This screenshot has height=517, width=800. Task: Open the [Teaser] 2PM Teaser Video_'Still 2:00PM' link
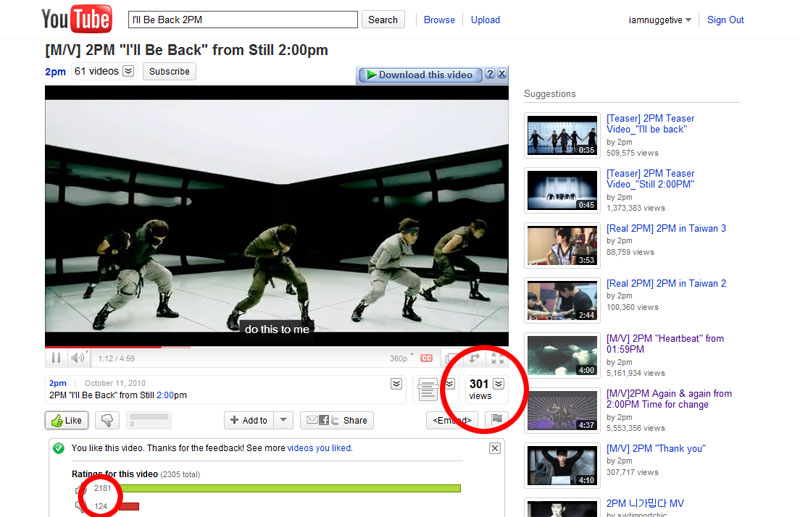pyautogui.click(x=650, y=179)
